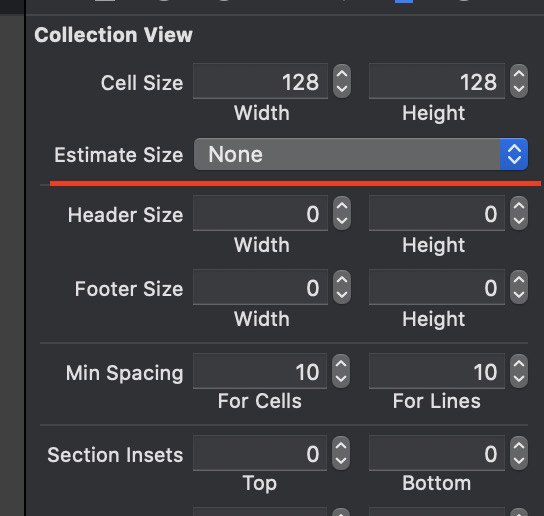The height and width of the screenshot is (516, 544).
Task: Click the Section Insets Bottom stepper
Action: pos(519,453)
